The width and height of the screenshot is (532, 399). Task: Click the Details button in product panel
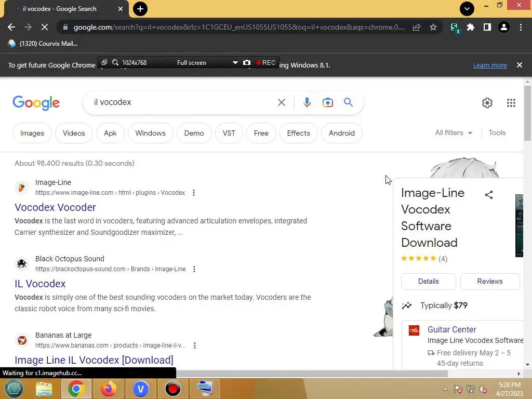point(429,281)
